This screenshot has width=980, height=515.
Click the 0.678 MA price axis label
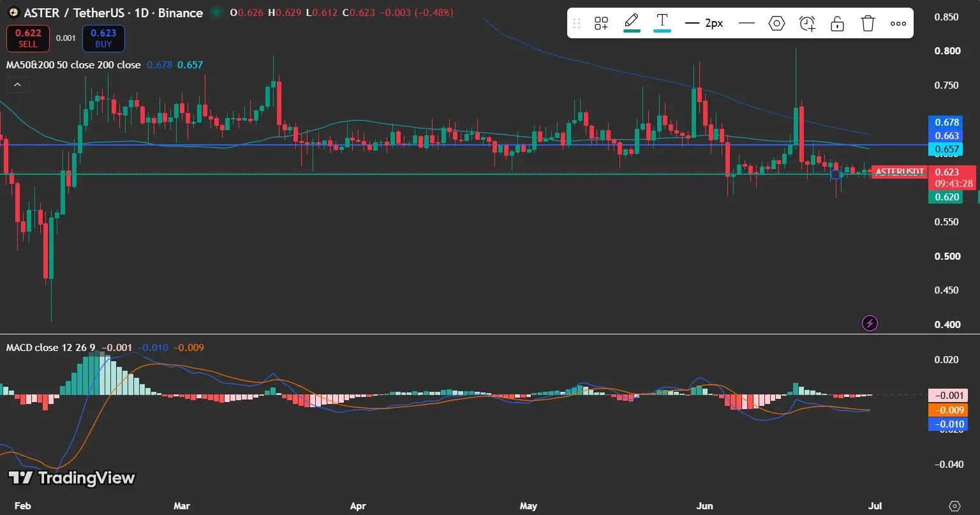click(x=947, y=122)
